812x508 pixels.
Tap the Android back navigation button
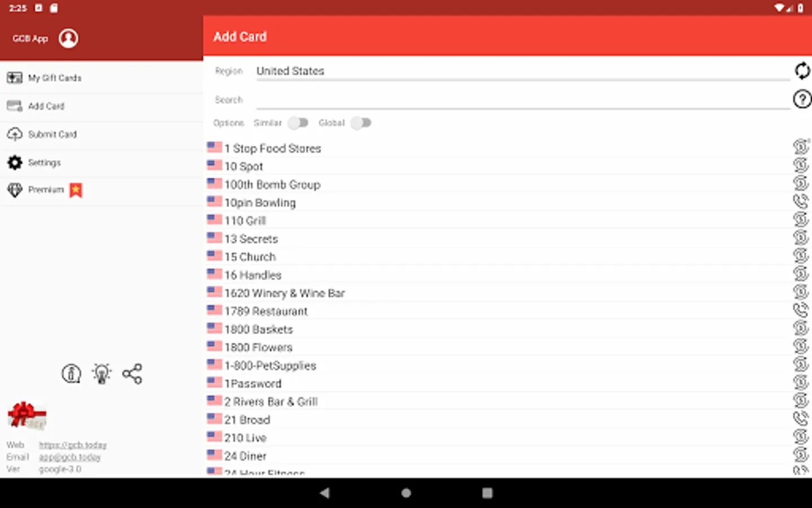325,493
